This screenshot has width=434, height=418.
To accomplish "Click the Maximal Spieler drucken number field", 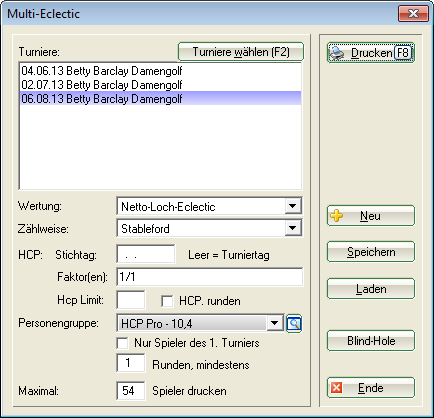I will click(131, 391).
